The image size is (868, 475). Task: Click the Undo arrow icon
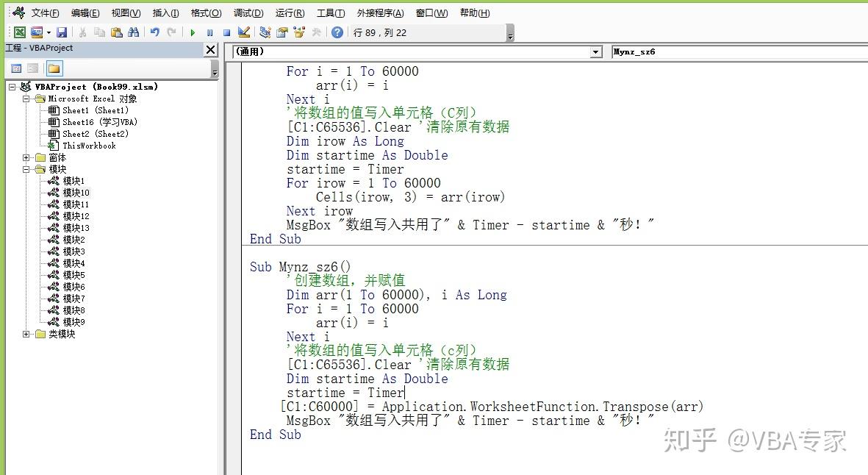coord(155,32)
